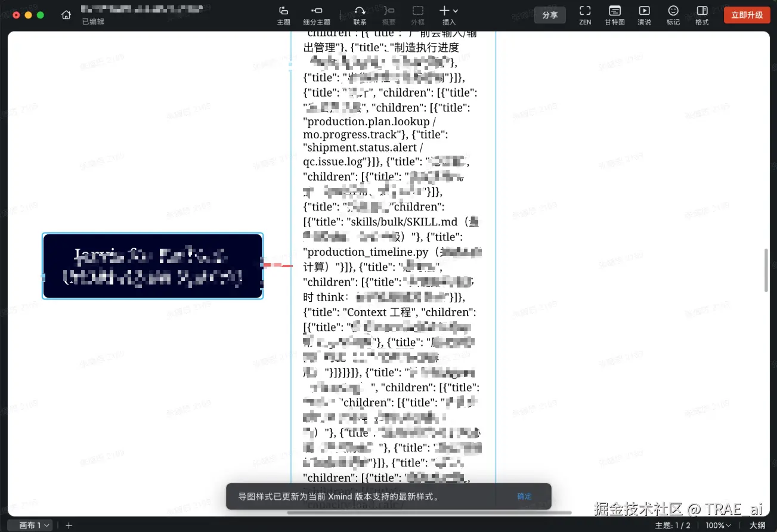Image resolution: width=777 pixels, height=532 pixels.
Task: Switch to 大纲 outline view
Action: click(757, 525)
